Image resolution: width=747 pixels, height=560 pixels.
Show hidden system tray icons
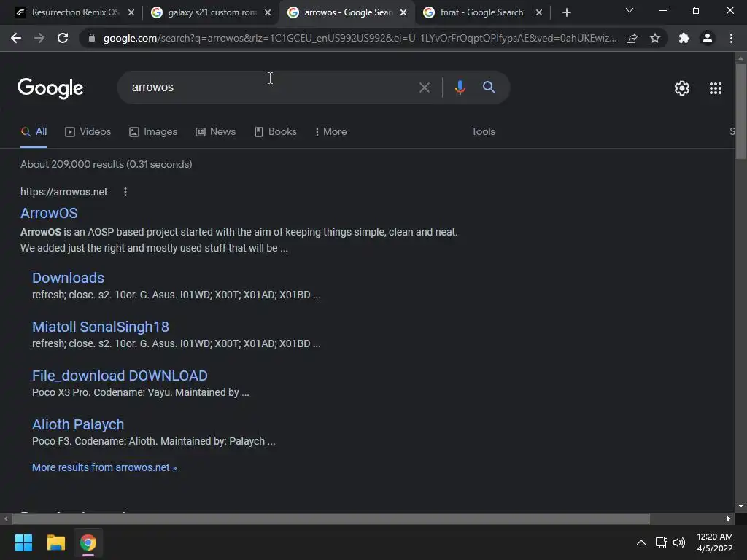tap(641, 542)
